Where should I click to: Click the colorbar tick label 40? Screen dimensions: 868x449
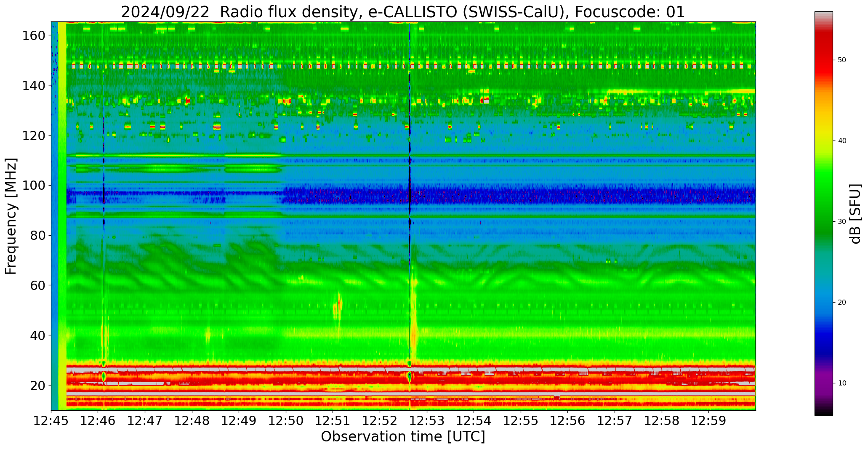[x=842, y=141]
